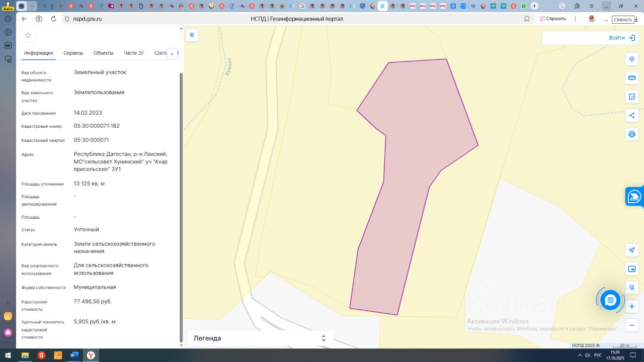Click the value Землепользование

pyautogui.click(x=99, y=92)
